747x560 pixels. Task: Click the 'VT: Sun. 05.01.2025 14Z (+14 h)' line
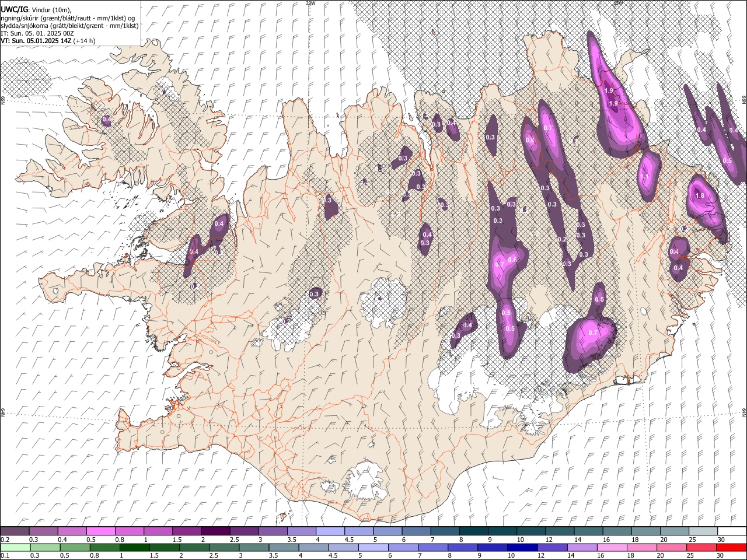(x=48, y=41)
